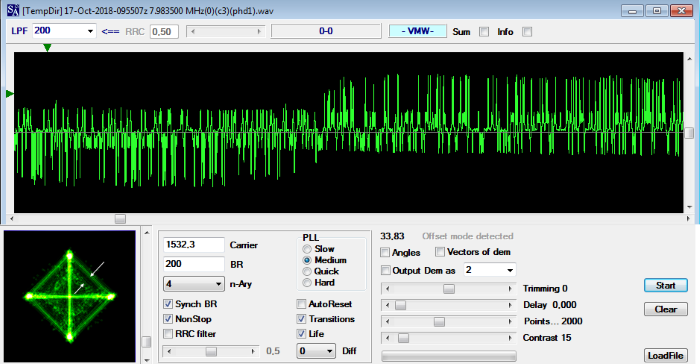
Task: Click the Delay slider thumb
Action: [400, 305]
